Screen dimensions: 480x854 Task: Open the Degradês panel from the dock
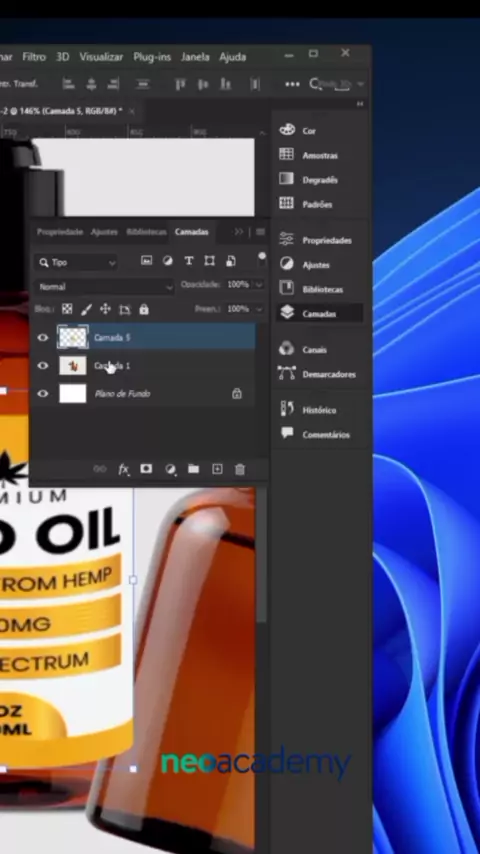pos(308,179)
